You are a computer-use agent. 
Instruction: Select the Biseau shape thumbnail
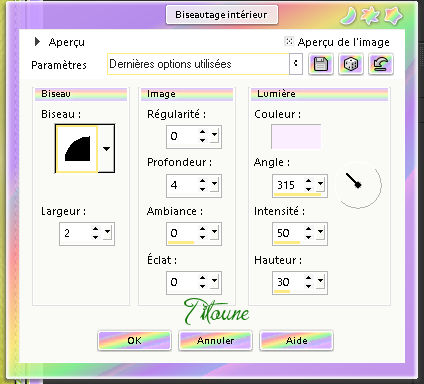77,149
